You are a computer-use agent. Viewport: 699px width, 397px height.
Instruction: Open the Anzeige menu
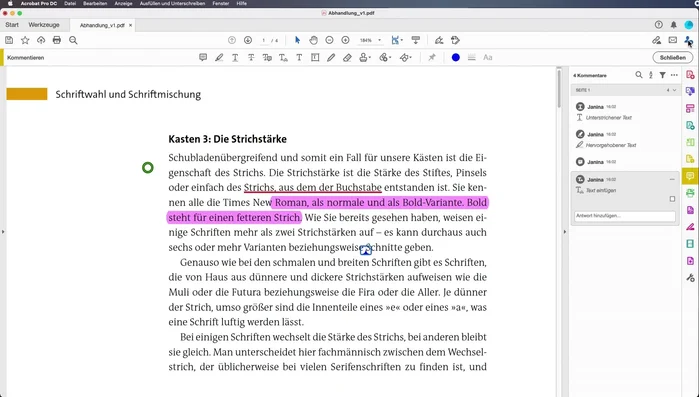[123, 3]
